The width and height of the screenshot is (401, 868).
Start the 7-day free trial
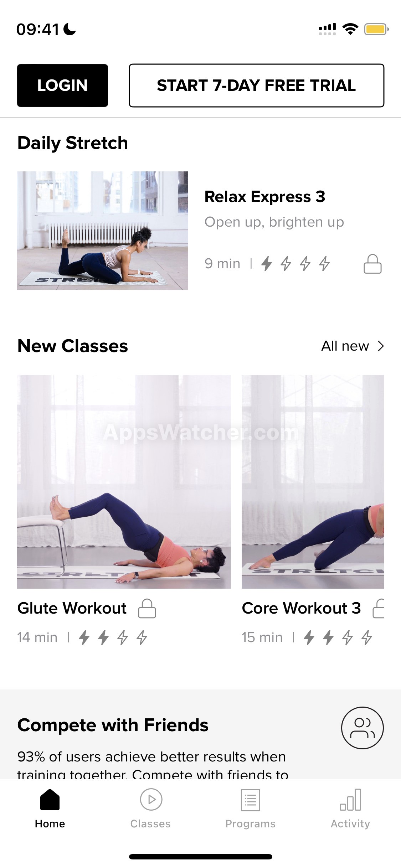pyautogui.click(x=257, y=86)
